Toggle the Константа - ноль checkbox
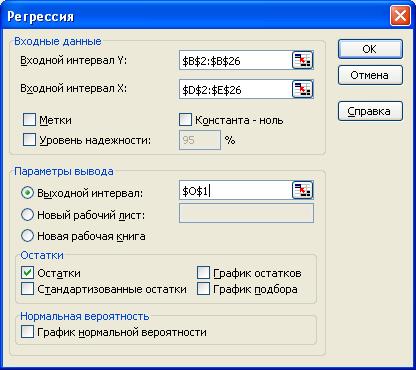Viewport: 416px width, 370px height. [x=185, y=120]
